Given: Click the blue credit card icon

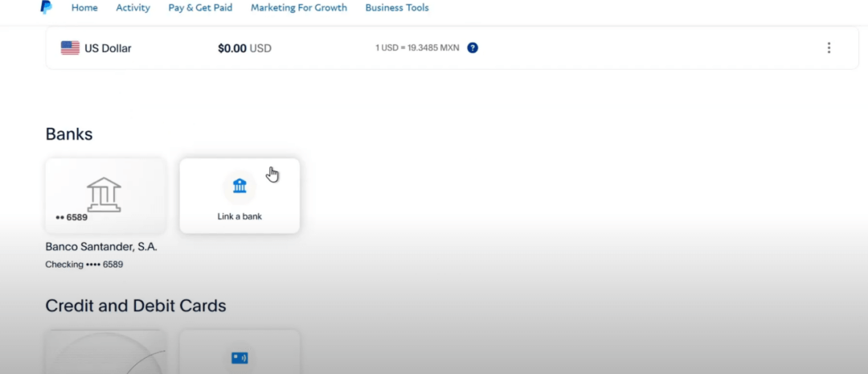Looking at the screenshot, I should point(240,358).
